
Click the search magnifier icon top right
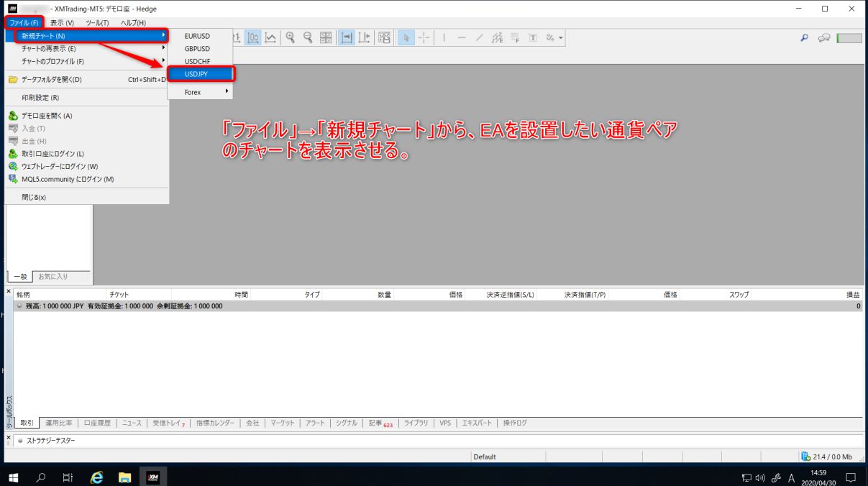click(x=805, y=38)
